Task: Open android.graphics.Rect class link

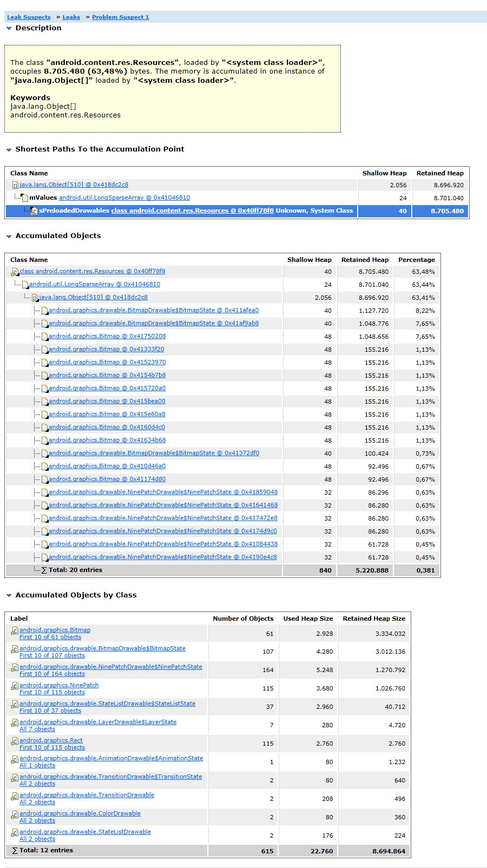Action: coord(51,740)
